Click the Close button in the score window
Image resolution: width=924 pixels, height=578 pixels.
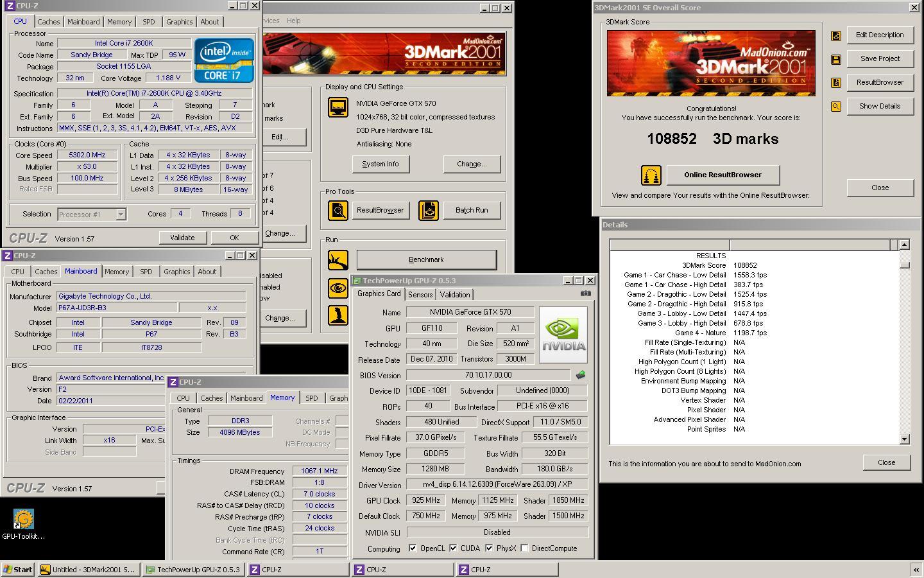880,188
